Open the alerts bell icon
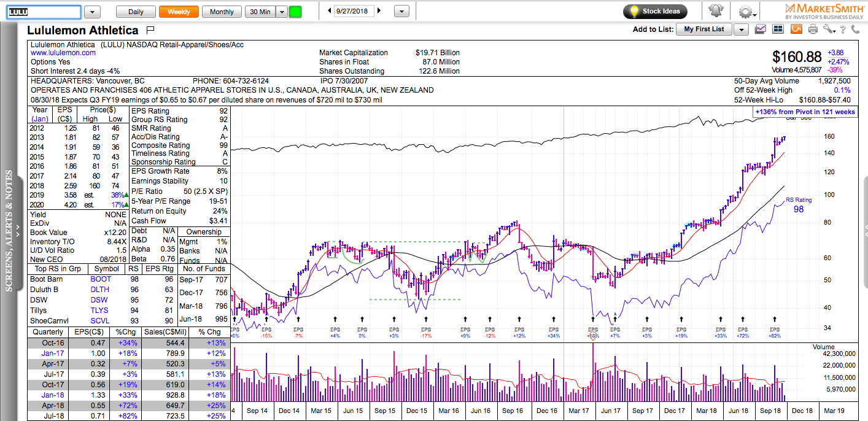 (x=716, y=12)
